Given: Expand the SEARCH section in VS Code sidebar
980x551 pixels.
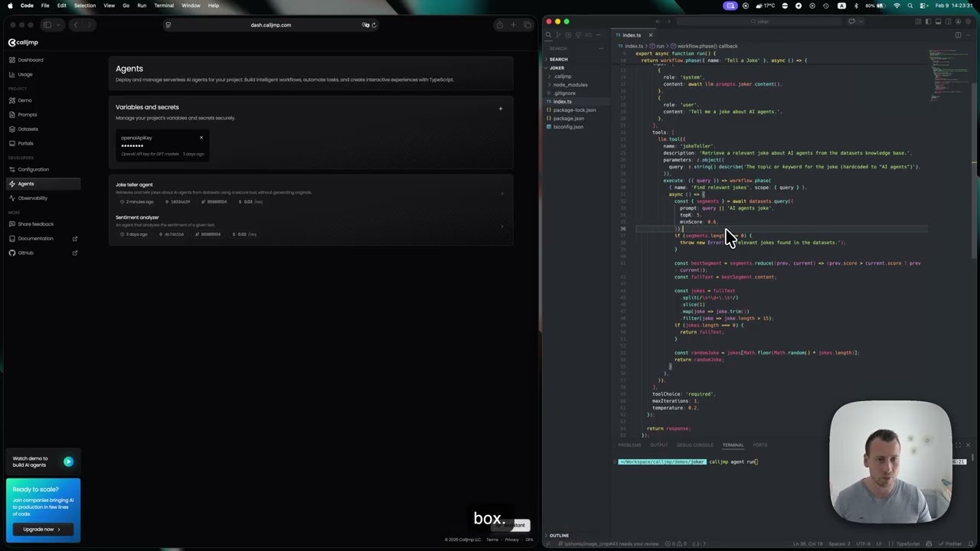Looking at the screenshot, I should (x=577, y=59).
